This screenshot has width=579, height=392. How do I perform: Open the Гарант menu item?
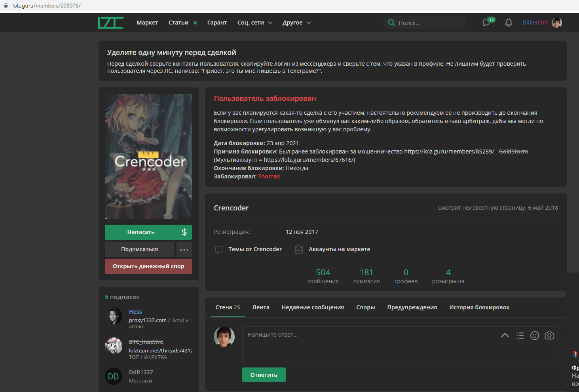pos(217,23)
